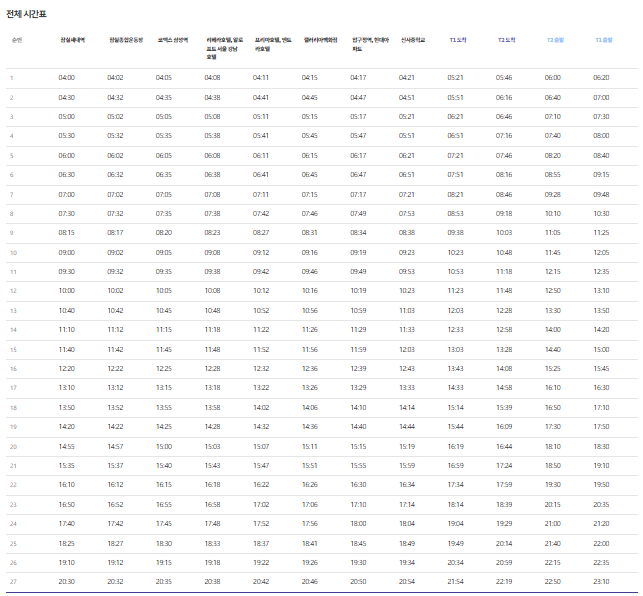Click T1 출발 time 13:50 in row 13

pyautogui.click(x=601, y=311)
